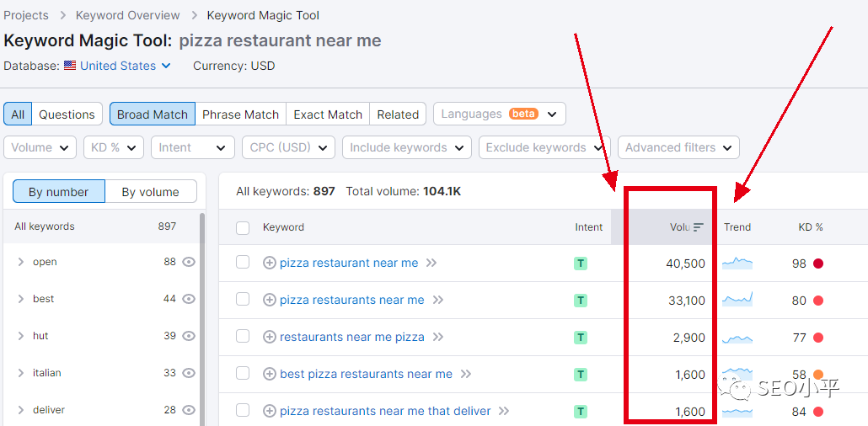Click the Volume column sort icon
The width and height of the screenshot is (868, 426).
click(698, 227)
